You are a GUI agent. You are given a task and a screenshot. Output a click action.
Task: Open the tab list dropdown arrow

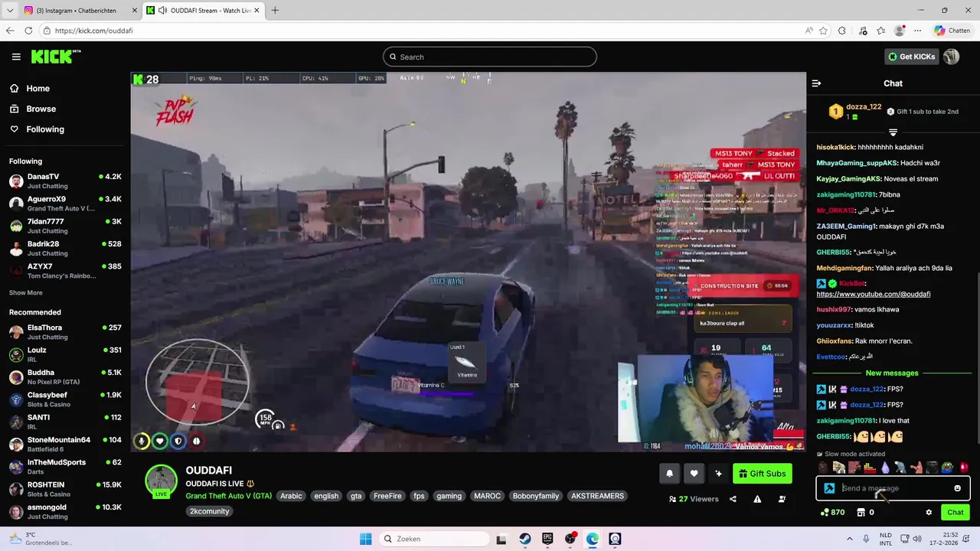[x=10, y=11]
